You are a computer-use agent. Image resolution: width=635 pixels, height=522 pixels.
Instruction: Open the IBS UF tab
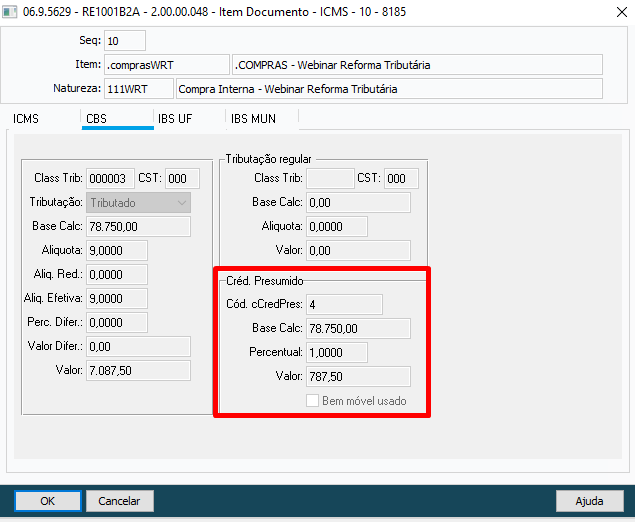click(175, 119)
